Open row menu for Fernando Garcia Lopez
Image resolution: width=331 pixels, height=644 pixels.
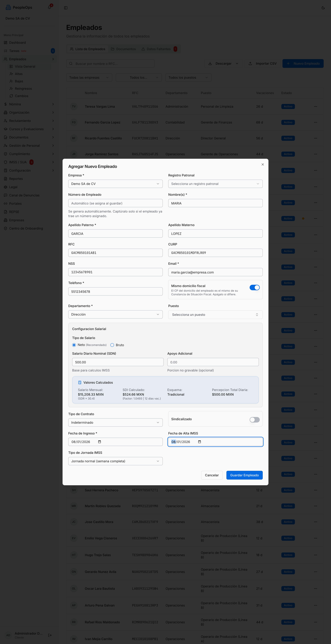315,122
